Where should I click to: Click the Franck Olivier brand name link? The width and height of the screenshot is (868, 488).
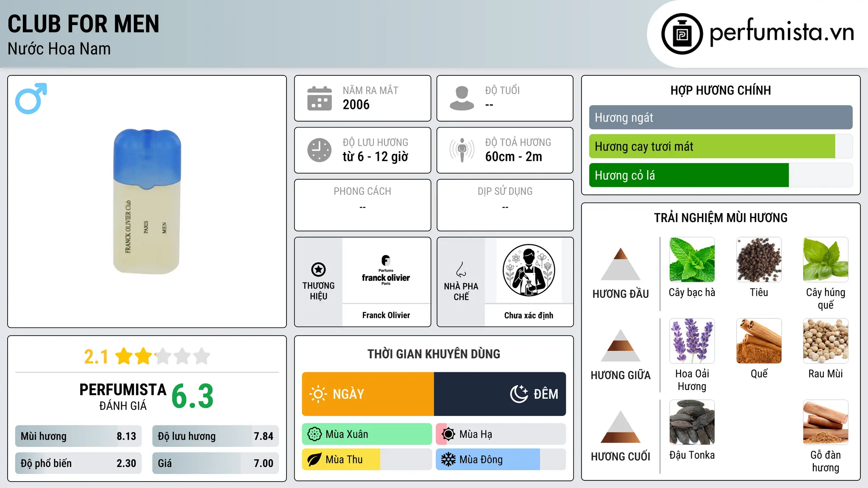(386, 315)
